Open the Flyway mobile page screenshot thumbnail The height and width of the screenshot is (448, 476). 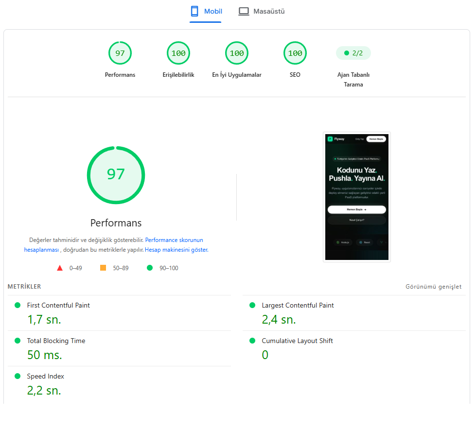tap(357, 197)
